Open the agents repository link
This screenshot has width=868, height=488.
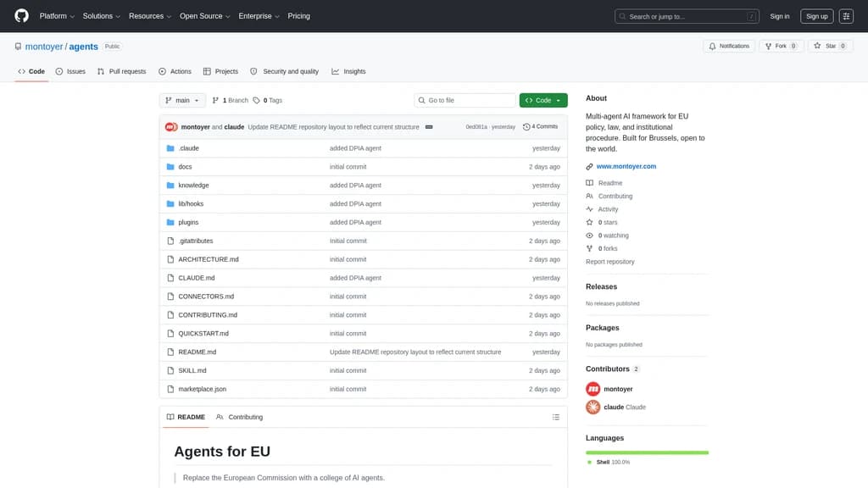point(84,47)
